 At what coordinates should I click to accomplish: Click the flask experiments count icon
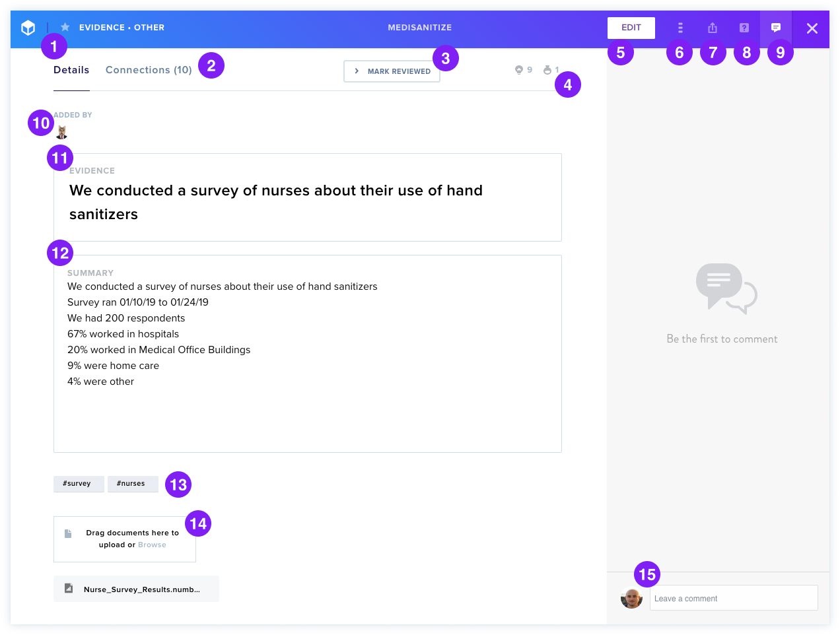coord(547,70)
